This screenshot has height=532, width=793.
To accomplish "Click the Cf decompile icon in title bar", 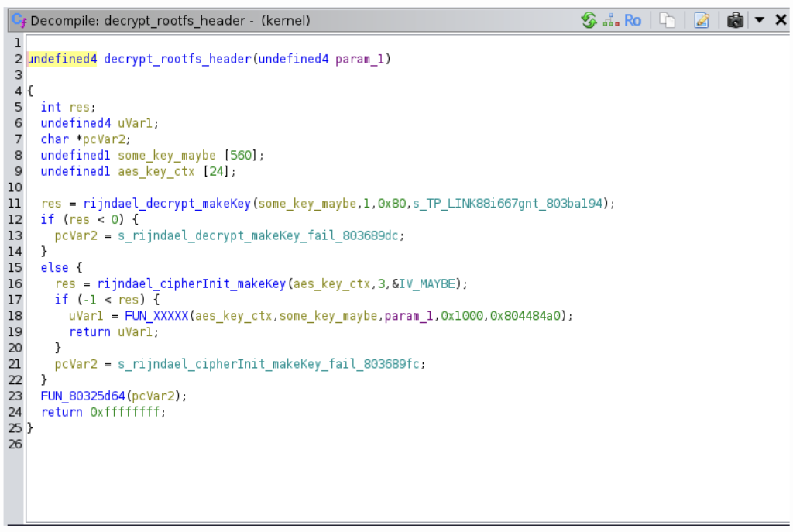I will click(x=19, y=20).
